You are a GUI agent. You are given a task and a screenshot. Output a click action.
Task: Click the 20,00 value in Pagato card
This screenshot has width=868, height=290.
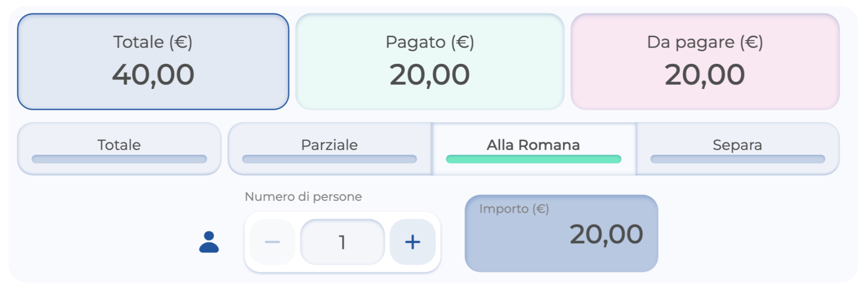[x=430, y=75]
